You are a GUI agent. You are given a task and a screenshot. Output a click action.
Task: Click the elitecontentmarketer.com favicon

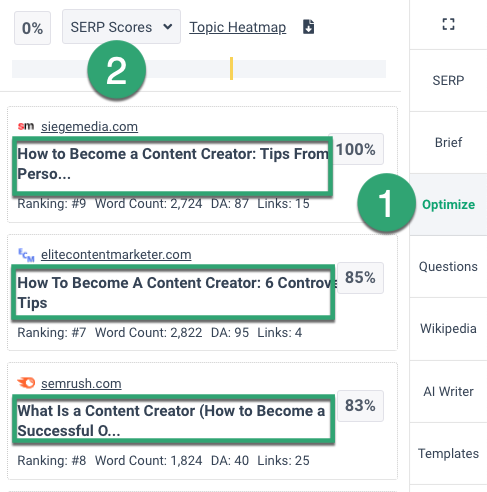[x=26, y=255]
